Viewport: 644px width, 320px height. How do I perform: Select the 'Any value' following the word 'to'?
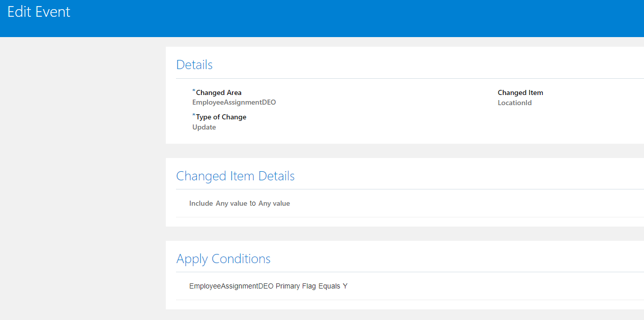coord(274,204)
